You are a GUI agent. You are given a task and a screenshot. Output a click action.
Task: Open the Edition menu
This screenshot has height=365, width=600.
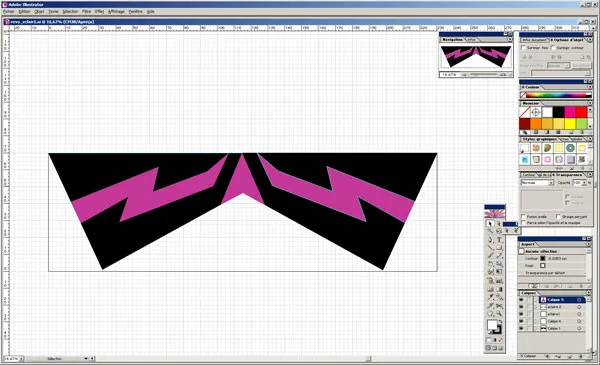tap(24, 12)
